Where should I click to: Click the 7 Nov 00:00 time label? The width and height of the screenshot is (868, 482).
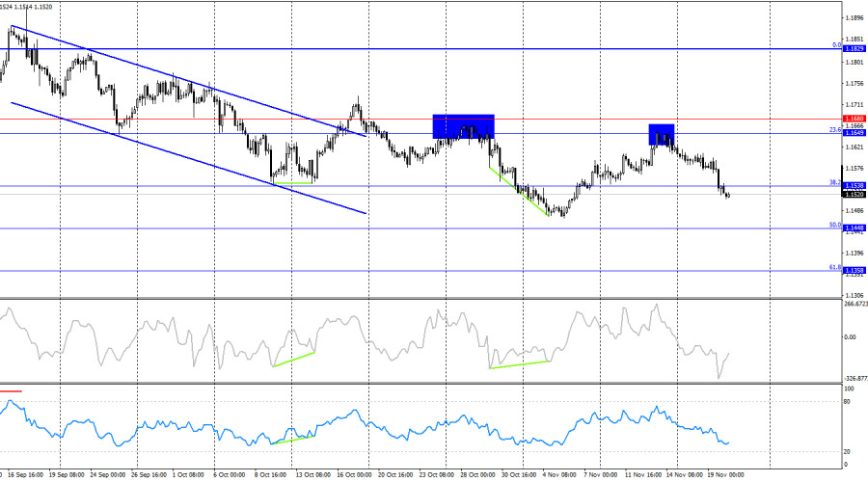click(601, 475)
